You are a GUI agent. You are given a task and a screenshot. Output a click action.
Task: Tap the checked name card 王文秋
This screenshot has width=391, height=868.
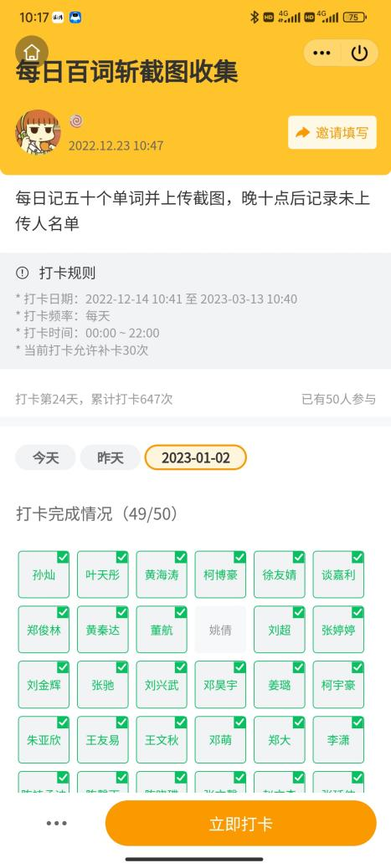(x=162, y=740)
